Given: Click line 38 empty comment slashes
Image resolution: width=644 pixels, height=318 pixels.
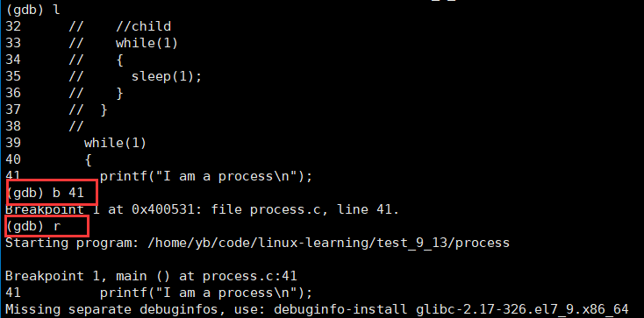Looking at the screenshot, I should click(76, 126).
